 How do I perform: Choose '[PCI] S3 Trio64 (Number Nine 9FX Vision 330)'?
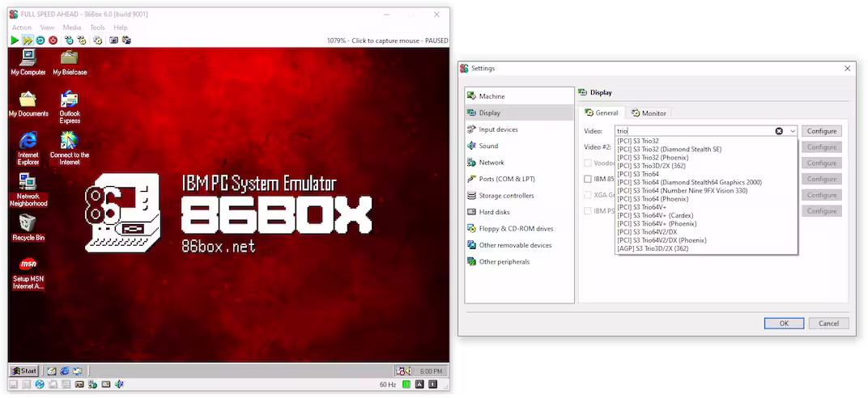click(706, 191)
